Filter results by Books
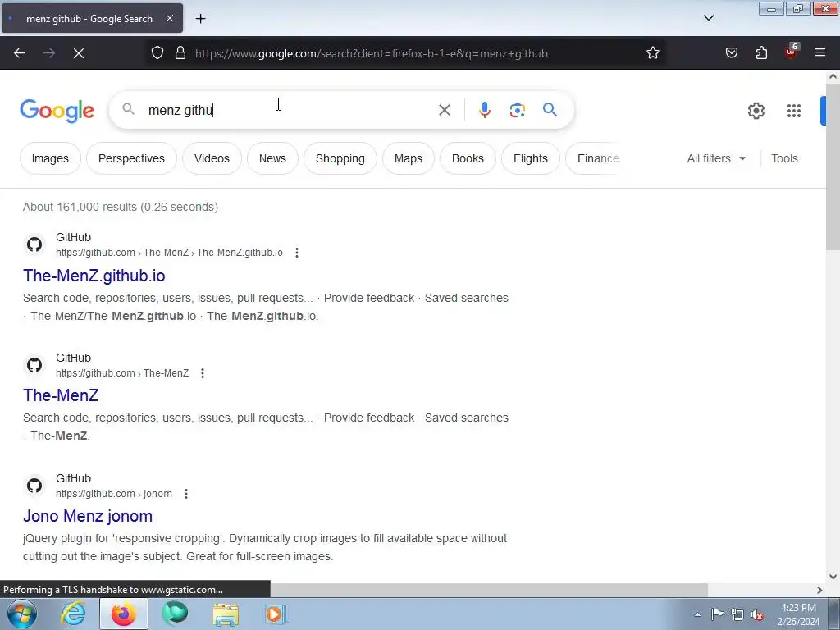This screenshot has height=630, width=840. coord(468,158)
